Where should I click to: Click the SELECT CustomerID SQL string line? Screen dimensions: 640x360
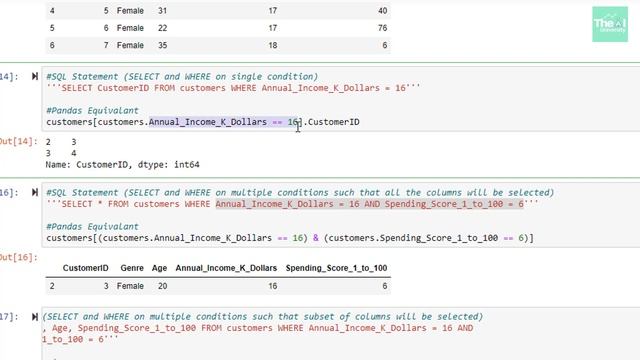click(233, 88)
